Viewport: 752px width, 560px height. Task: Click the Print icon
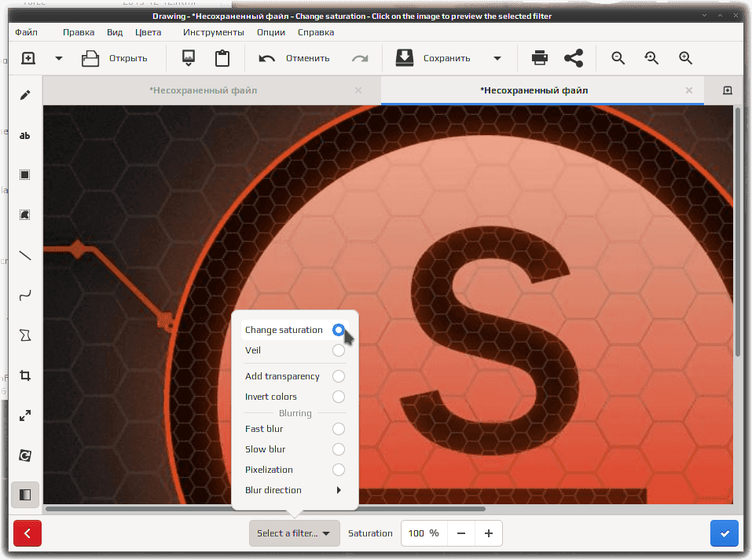click(x=540, y=58)
